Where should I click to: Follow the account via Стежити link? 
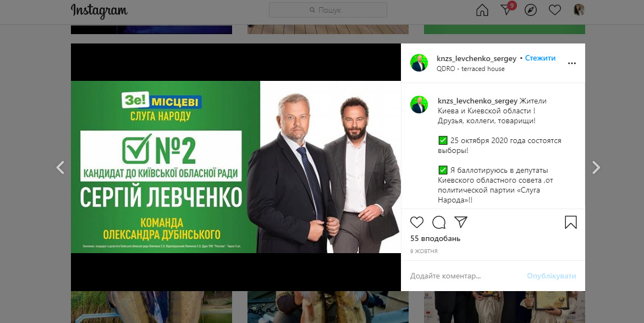(540, 58)
